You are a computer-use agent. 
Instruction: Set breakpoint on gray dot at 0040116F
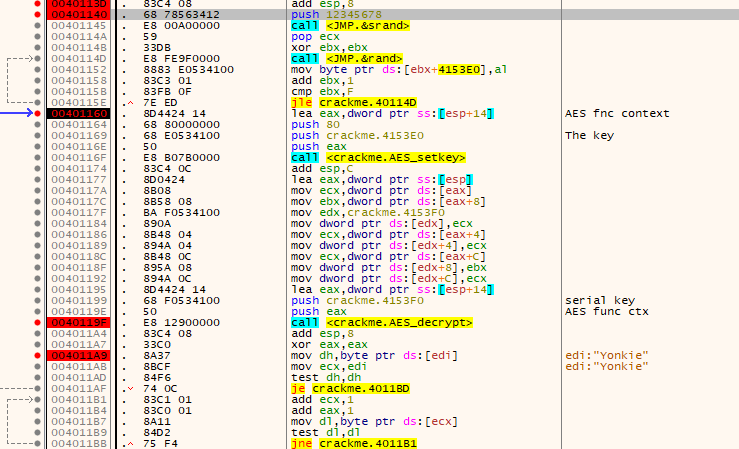(x=38, y=157)
